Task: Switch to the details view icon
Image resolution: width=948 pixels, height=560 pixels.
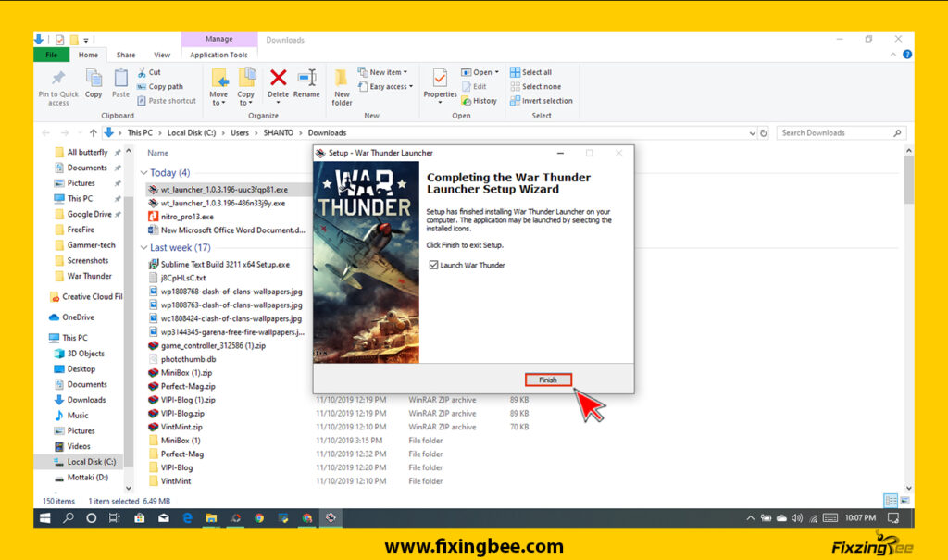Action: [891, 501]
